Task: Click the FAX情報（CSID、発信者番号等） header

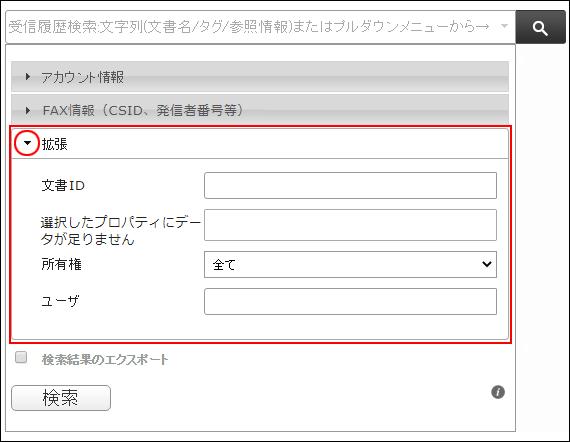Action: coord(143,110)
